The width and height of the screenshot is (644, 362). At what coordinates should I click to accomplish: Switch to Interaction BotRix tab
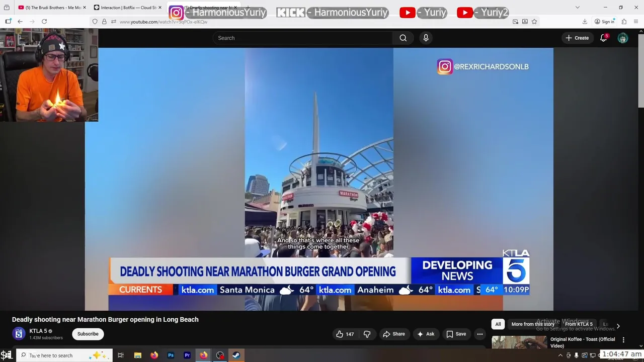[127, 8]
